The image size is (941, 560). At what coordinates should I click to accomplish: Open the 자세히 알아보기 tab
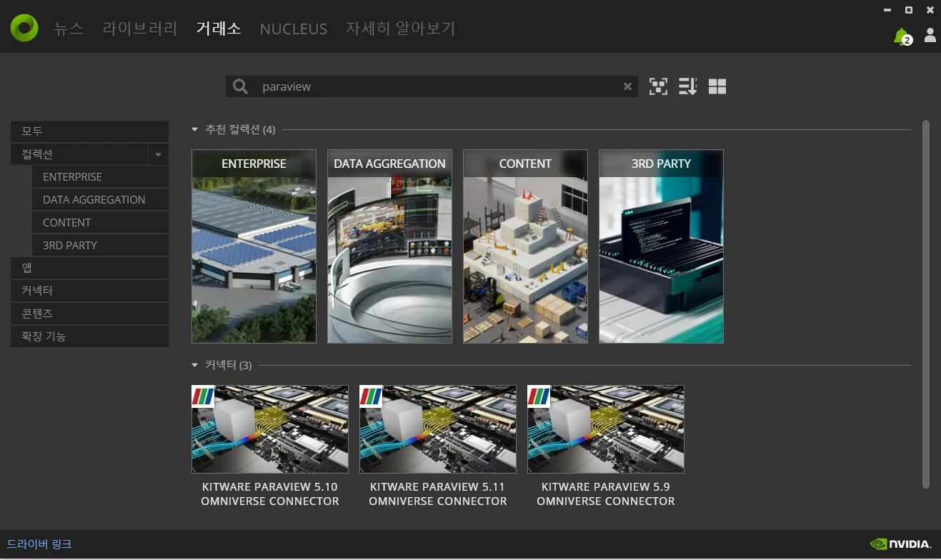[400, 29]
